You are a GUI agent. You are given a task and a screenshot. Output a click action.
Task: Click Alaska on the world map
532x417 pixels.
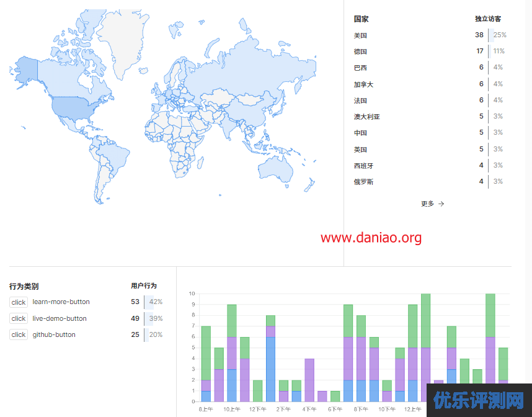(x=27, y=71)
